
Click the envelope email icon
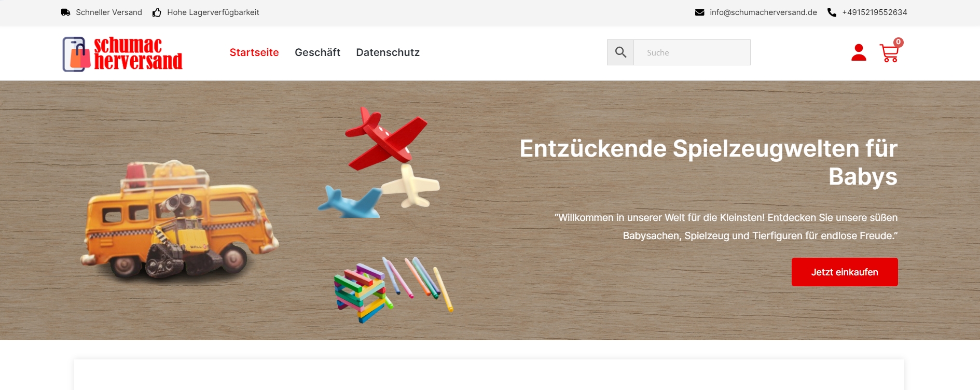[699, 12]
